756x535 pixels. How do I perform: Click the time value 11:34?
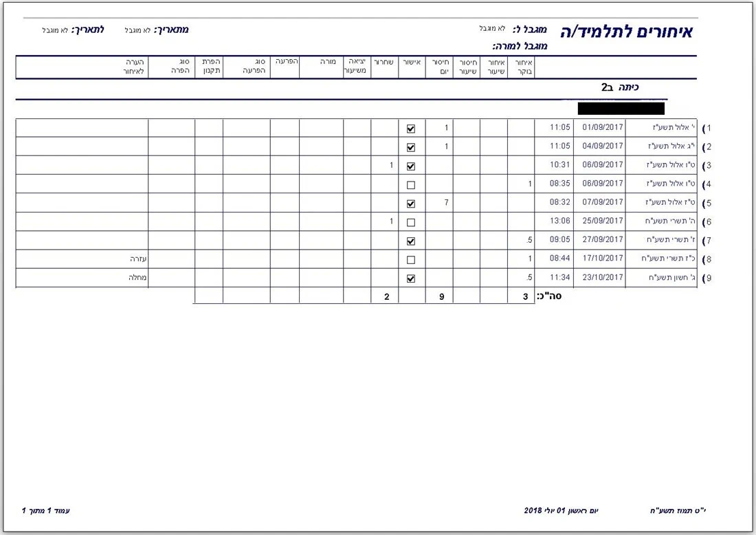(559, 277)
